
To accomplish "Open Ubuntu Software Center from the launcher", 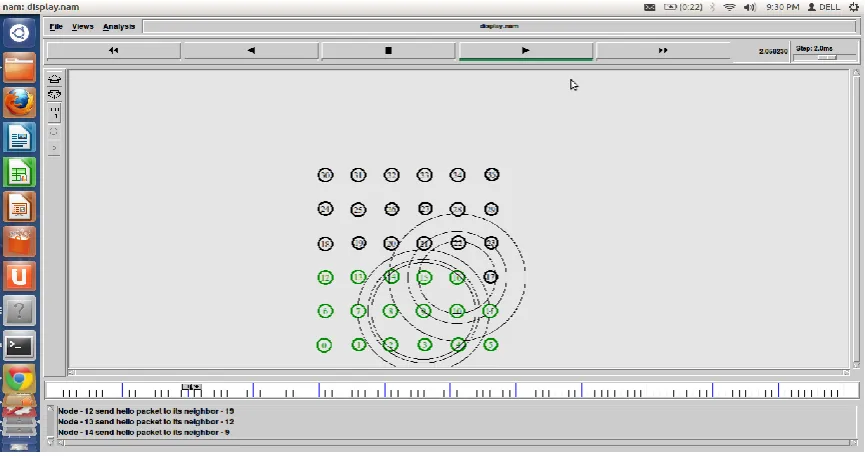I will tap(19, 242).
